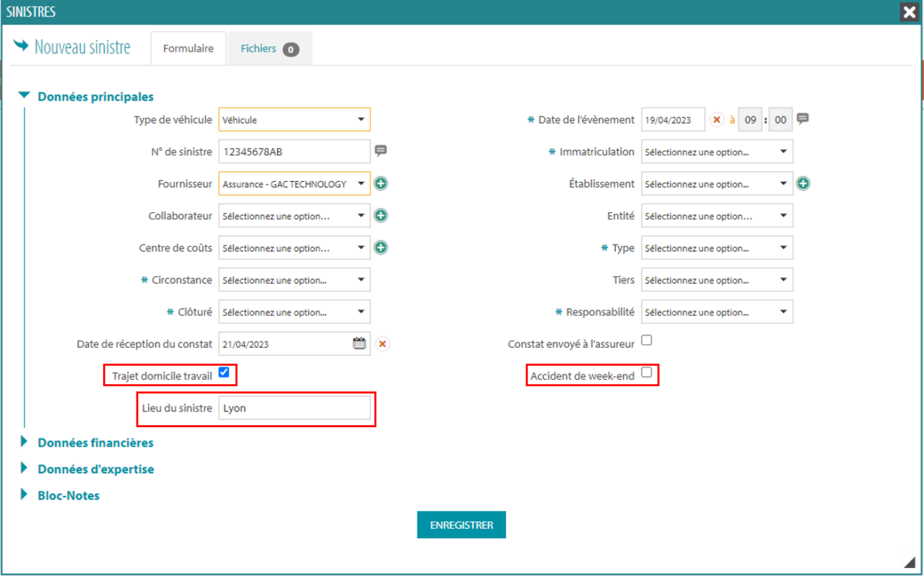Click the comment icon next to N° de sinistre
Image resolution: width=924 pixels, height=576 pixels.
tap(380, 151)
